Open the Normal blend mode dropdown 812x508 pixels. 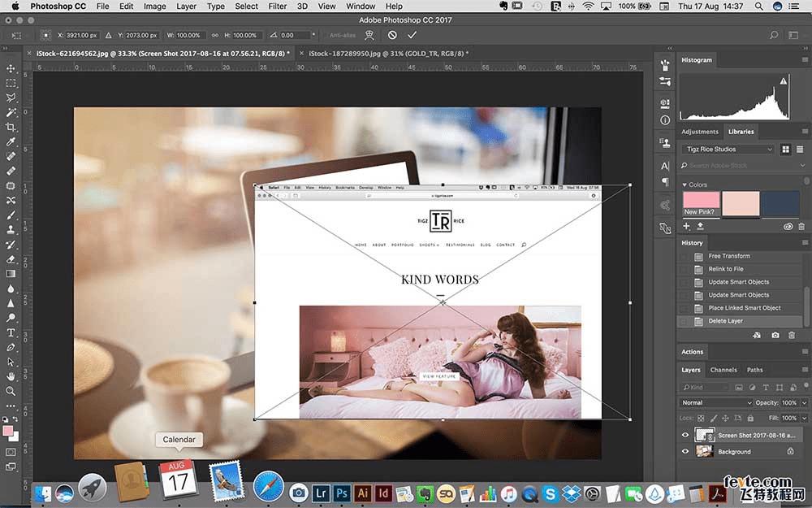pyautogui.click(x=717, y=402)
